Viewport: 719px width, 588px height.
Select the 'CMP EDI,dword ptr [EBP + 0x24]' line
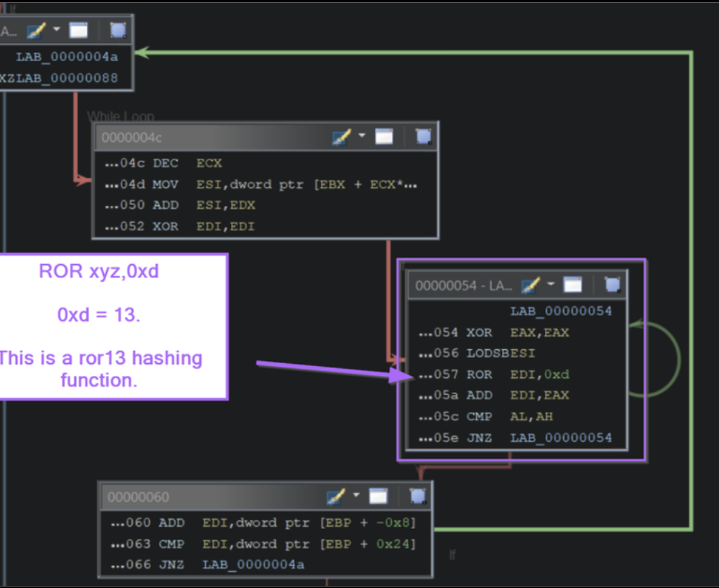point(263,544)
